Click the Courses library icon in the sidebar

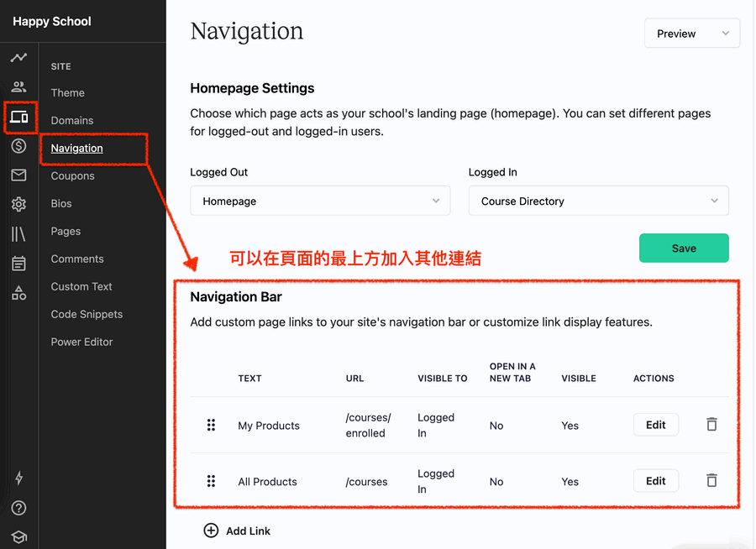[x=18, y=233]
